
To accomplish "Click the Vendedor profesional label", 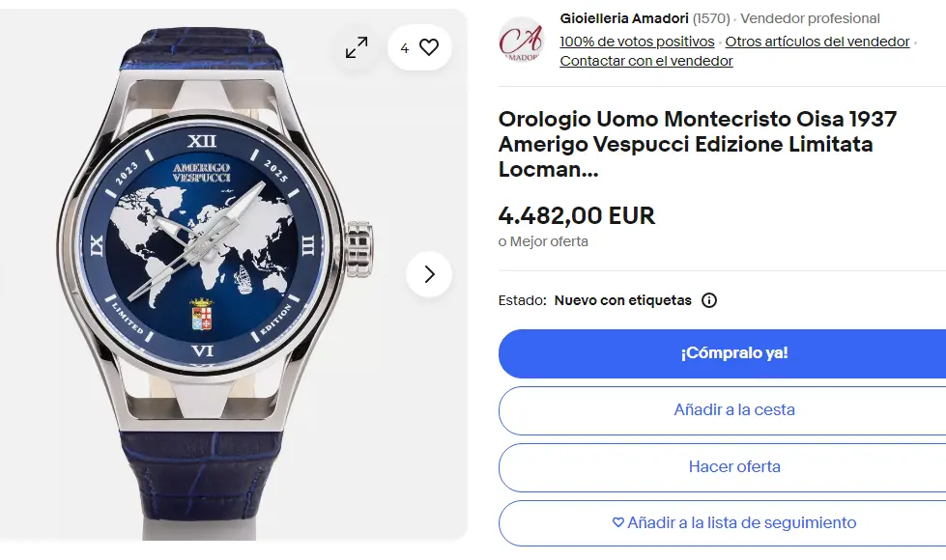I will (810, 18).
